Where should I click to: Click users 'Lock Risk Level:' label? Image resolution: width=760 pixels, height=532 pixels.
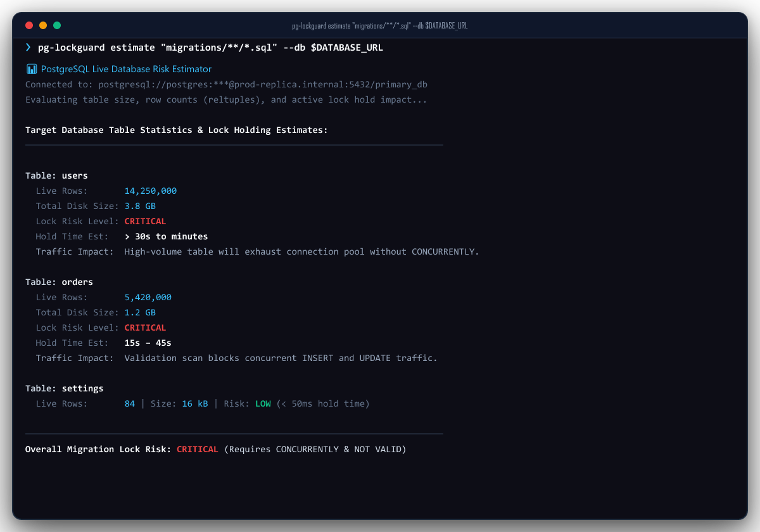77,221
